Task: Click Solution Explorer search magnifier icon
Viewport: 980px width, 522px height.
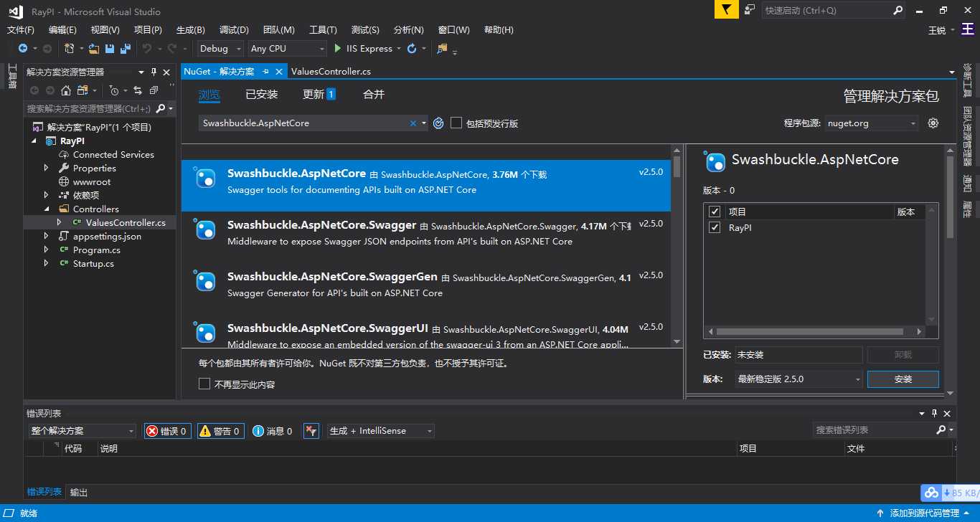Action: tap(161, 108)
